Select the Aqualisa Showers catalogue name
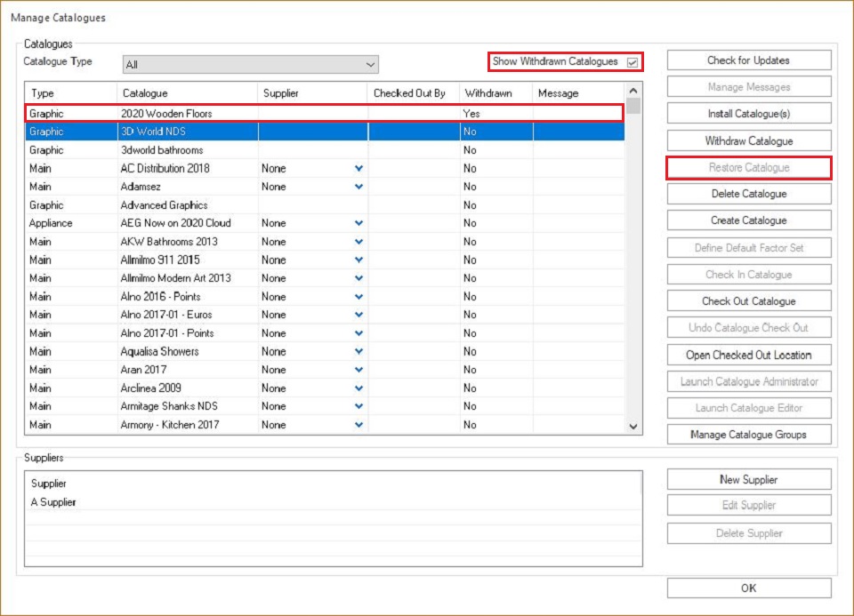This screenshot has width=854, height=616. [159, 351]
